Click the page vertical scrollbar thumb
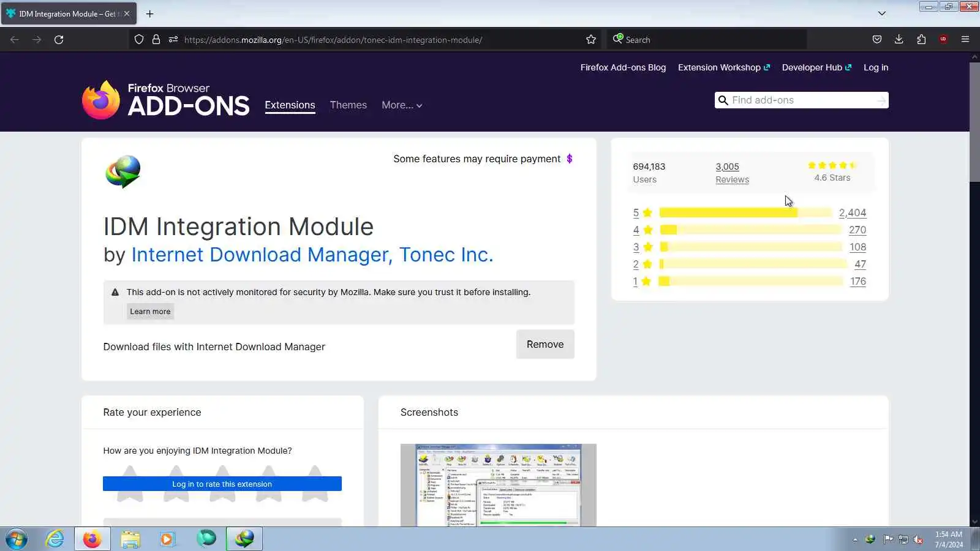This screenshot has height=551, width=980. 974,121
